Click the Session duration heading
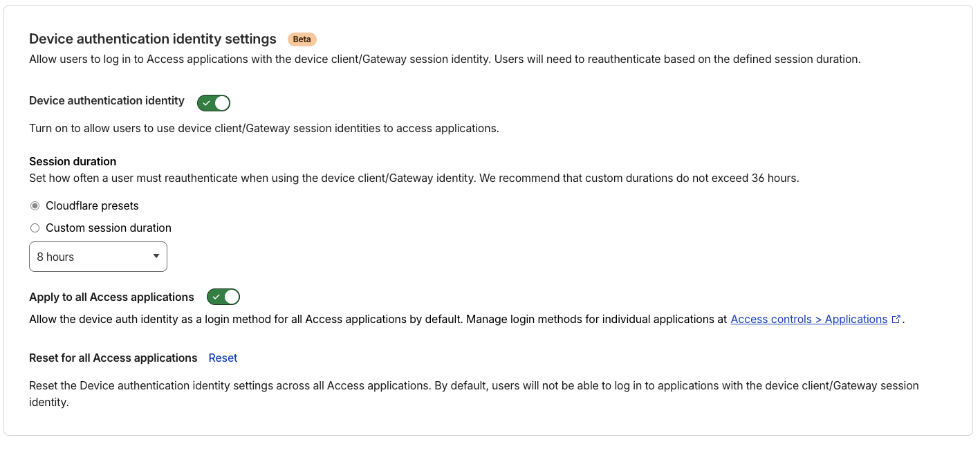This screenshot has width=980, height=451. tap(73, 161)
